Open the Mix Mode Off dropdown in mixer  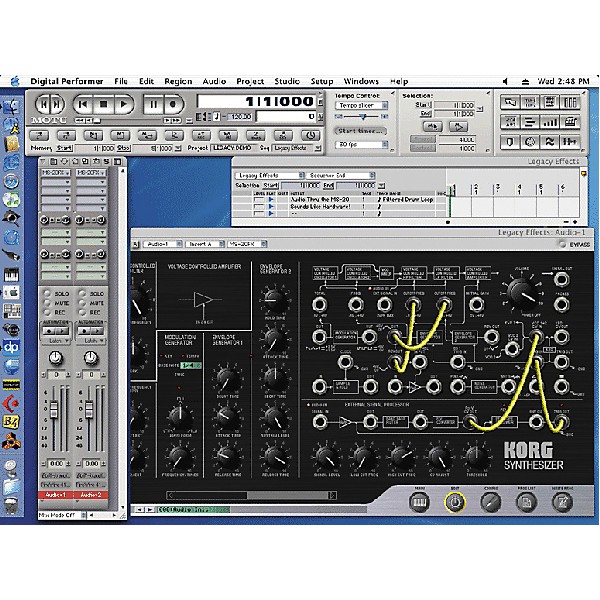point(62,515)
